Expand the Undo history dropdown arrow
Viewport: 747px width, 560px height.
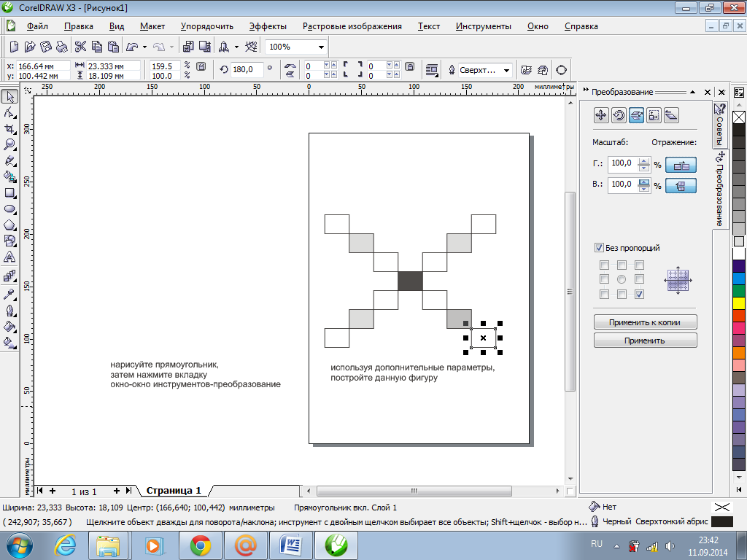pyautogui.click(x=144, y=47)
